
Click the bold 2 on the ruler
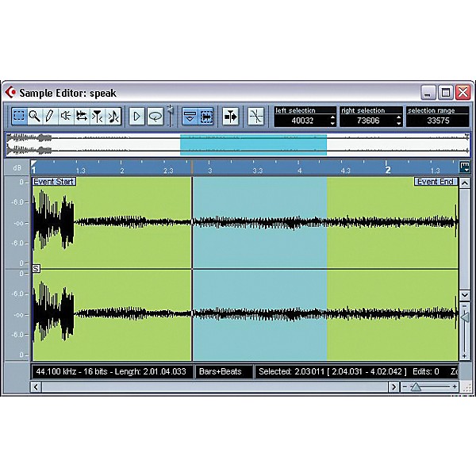(x=388, y=170)
